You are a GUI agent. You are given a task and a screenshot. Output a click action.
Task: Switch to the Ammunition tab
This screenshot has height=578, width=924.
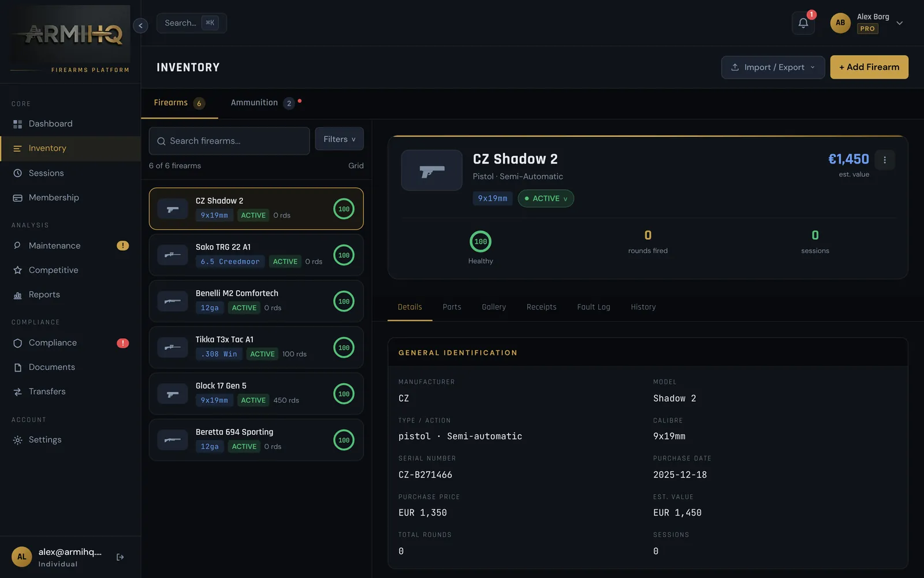pos(263,103)
